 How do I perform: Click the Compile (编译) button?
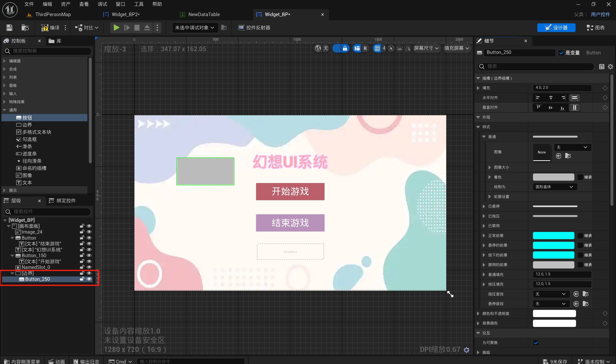tap(50, 28)
